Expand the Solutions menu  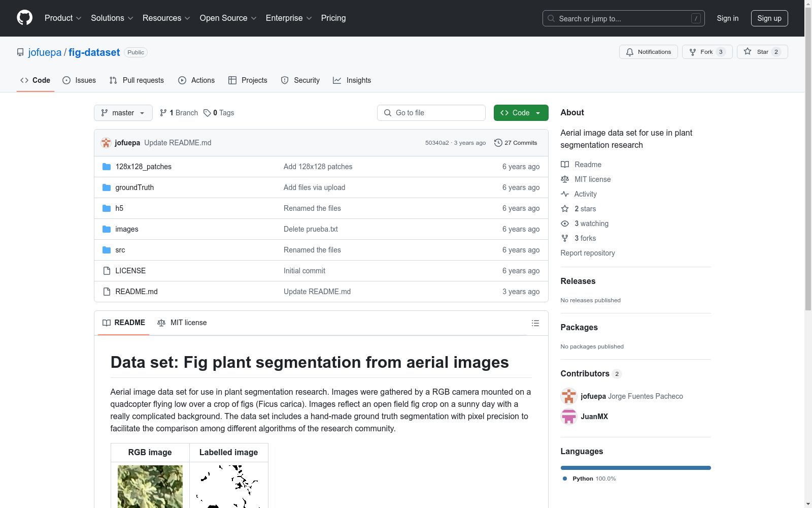(112, 18)
